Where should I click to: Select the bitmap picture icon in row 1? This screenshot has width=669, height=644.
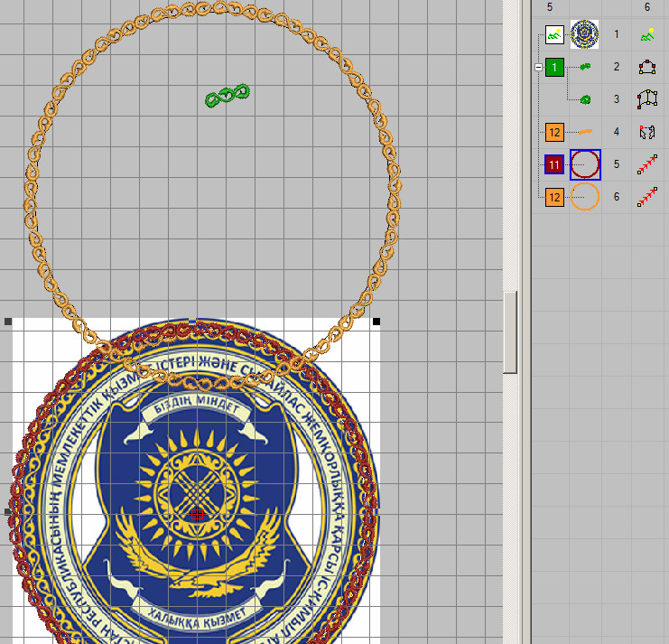554,34
